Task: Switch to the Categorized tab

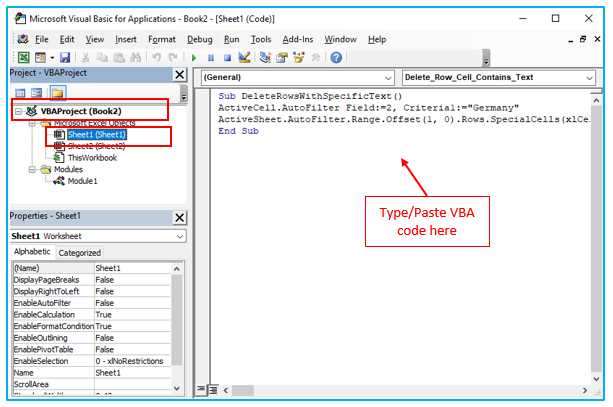Action: click(80, 253)
